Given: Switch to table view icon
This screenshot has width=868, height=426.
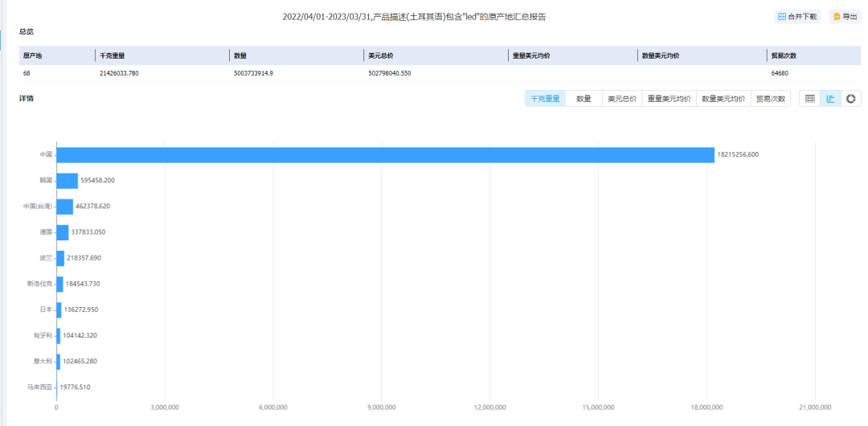Looking at the screenshot, I should tap(809, 99).
